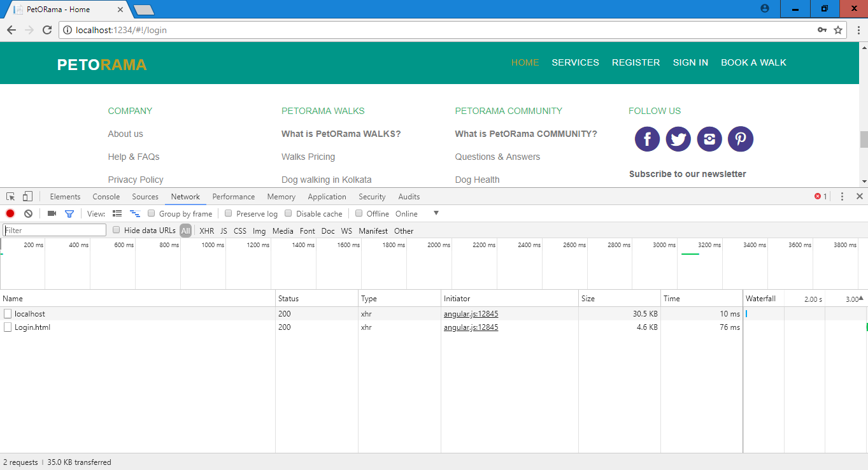Filter requests by CSS
Image resolution: width=868 pixels, height=470 pixels.
(240, 231)
